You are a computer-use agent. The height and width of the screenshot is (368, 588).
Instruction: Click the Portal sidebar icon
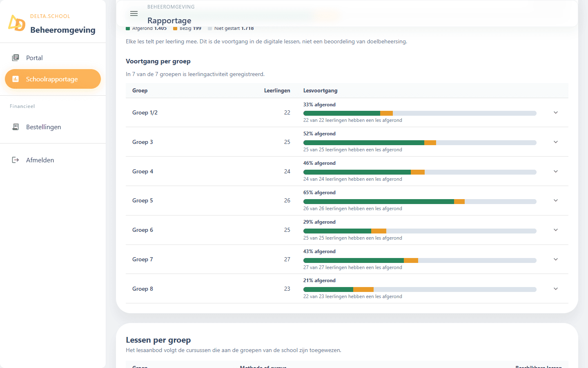click(x=16, y=58)
